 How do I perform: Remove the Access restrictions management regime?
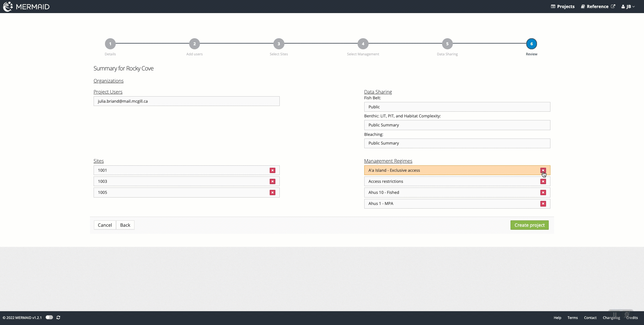coord(543,181)
